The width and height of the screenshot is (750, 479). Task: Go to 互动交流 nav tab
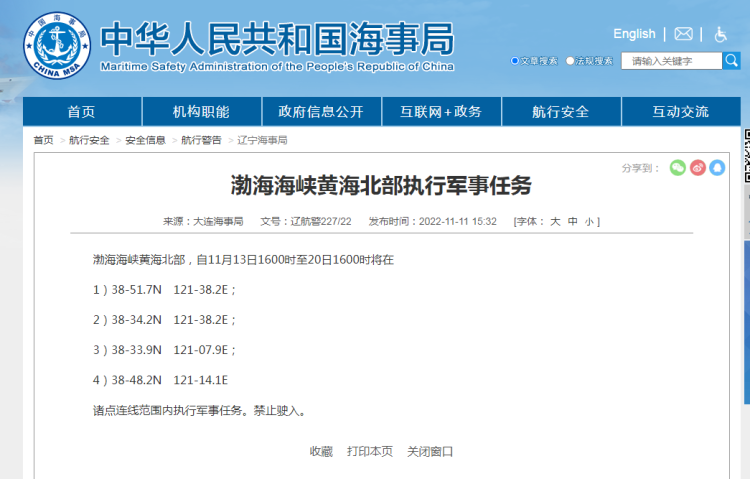point(680,111)
